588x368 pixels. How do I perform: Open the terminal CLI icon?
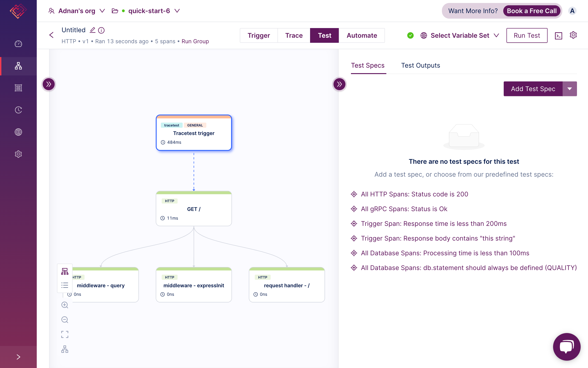click(x=559, y=36)
